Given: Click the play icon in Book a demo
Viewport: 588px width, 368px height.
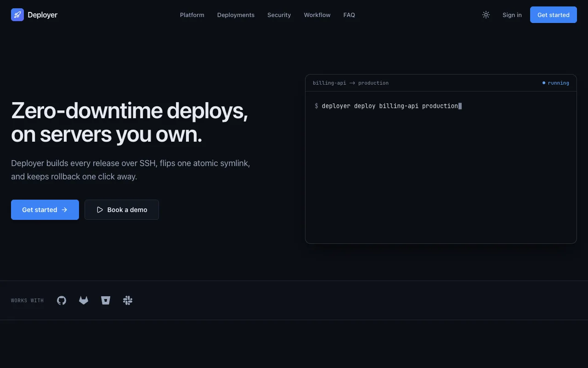Looking at the screenshot, I should coord(100,210).
